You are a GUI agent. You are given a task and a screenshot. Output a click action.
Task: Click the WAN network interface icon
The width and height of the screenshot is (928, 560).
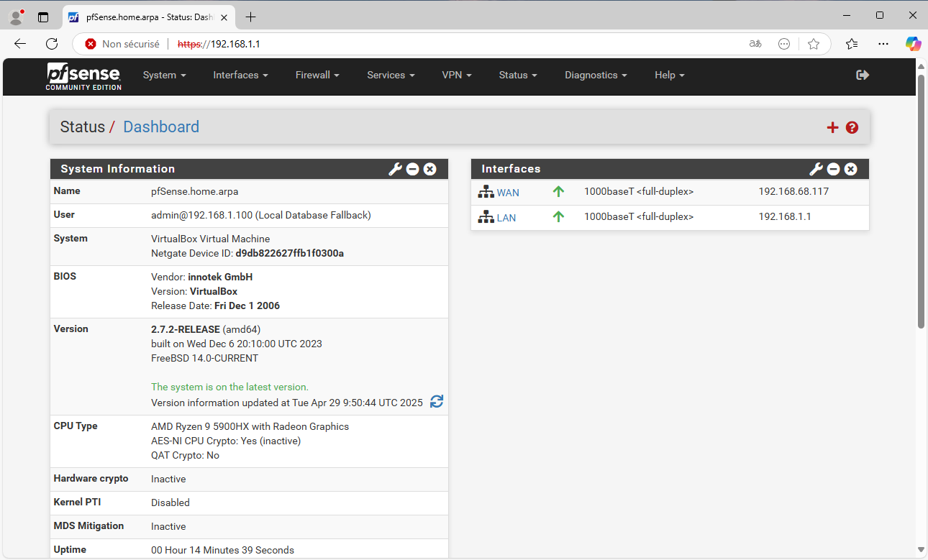pyautogui.click(x=486, y=192)
